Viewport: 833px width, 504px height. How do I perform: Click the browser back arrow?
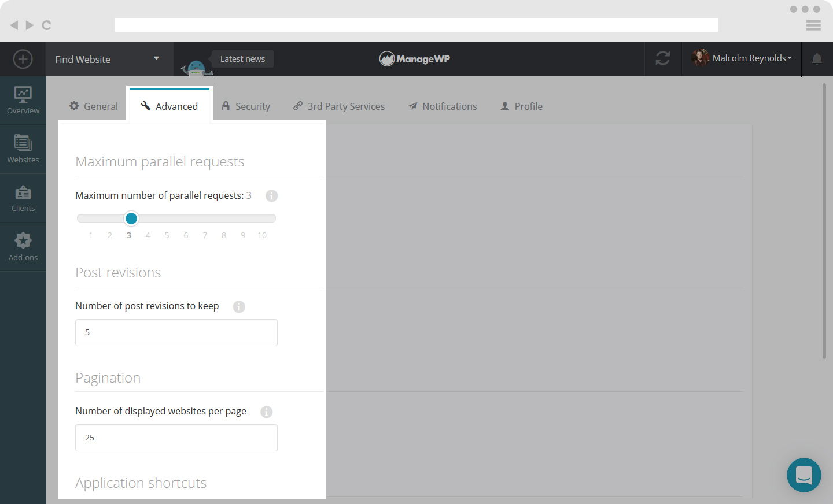tap(14, 25)
